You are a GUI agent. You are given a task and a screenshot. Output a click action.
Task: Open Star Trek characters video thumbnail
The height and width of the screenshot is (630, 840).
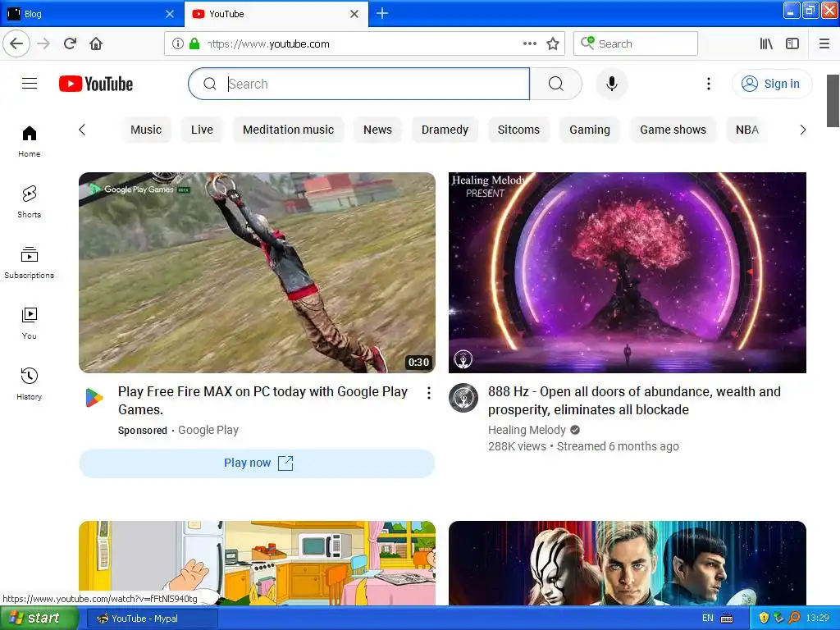tap(628, 563)
